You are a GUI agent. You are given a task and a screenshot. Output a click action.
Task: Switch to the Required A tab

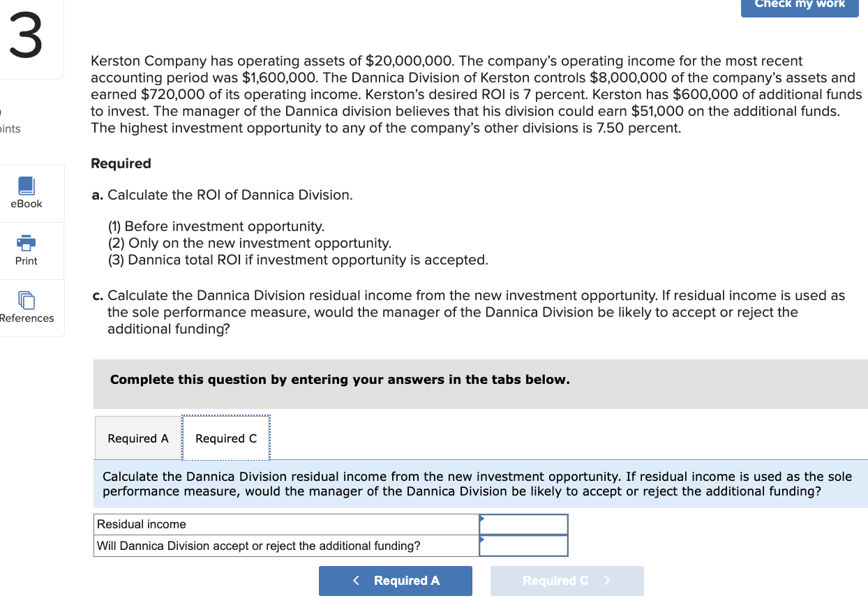pyautogui.click(x=137, y=438)
